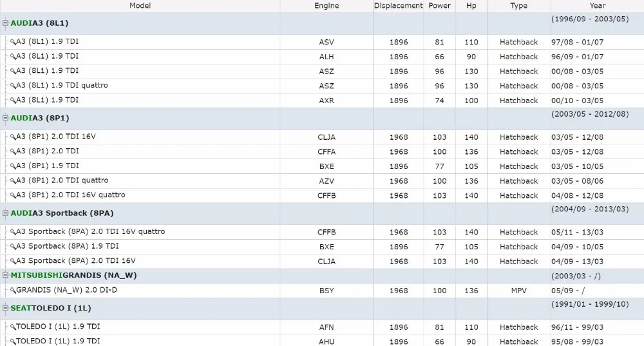The width and height of the screenshot is (644, 346).
Task: Collapse the SEAT TOLEDO I (1L) group
Action: 5,308
